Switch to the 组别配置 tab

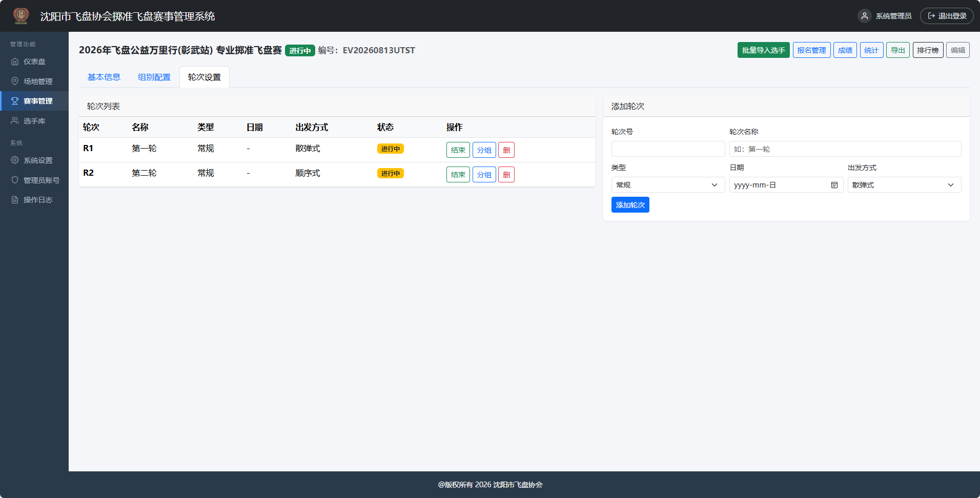pyautogui.click(x=154, y=77)
